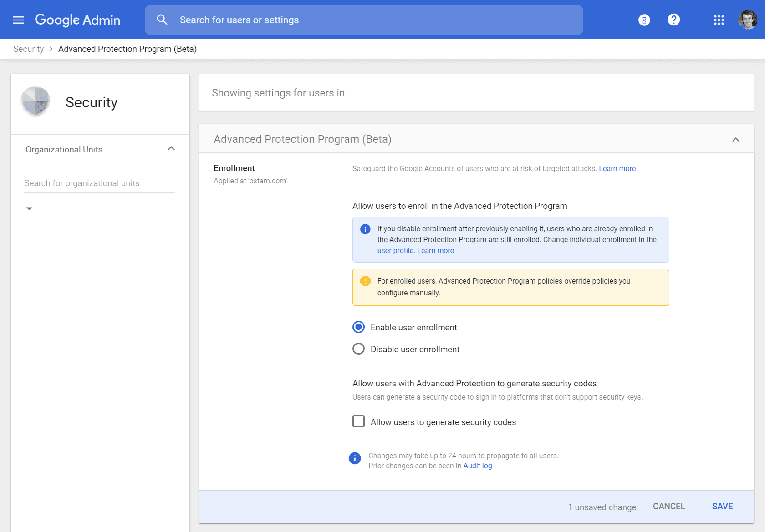Open the Audit log link

(477, 466)
